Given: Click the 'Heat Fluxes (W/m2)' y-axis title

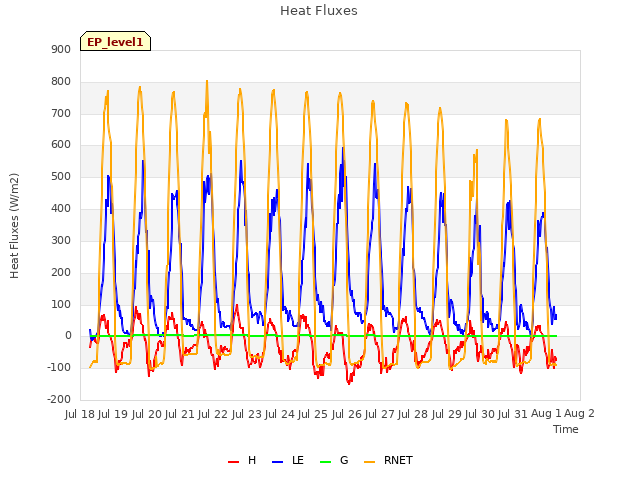Looking at the screenshot, I should pos(14,226).
